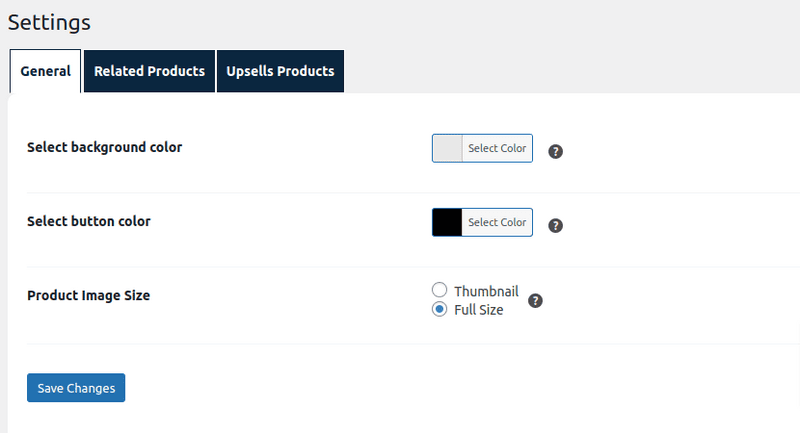
Task: Click the black button color swatch
Action: (447, 222)
